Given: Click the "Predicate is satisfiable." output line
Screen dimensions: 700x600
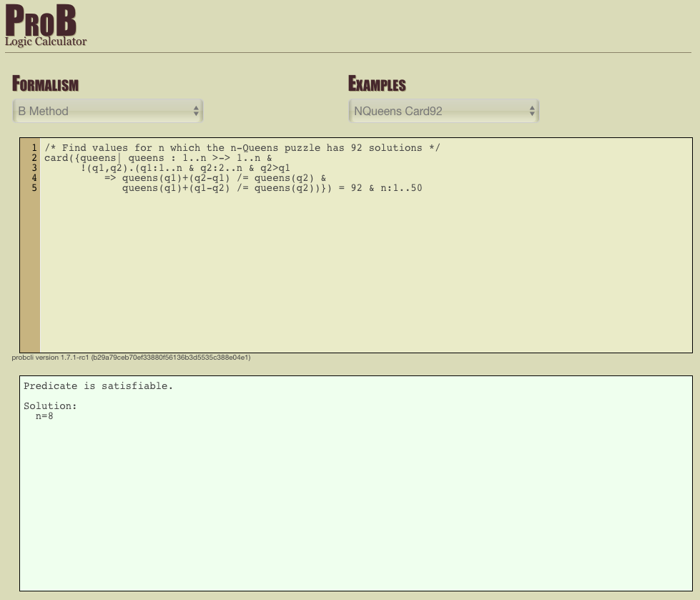Looking at the screenshot, I should (x=98, y=386).
